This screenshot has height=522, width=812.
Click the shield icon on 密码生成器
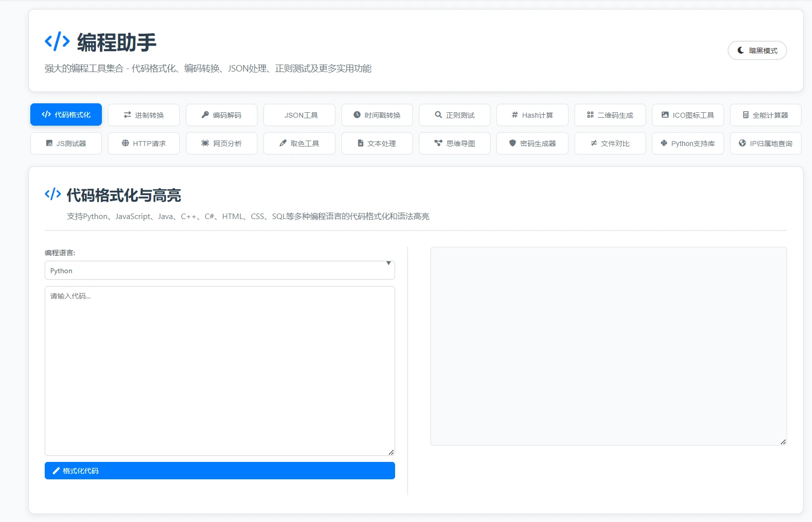coord(512,143)
